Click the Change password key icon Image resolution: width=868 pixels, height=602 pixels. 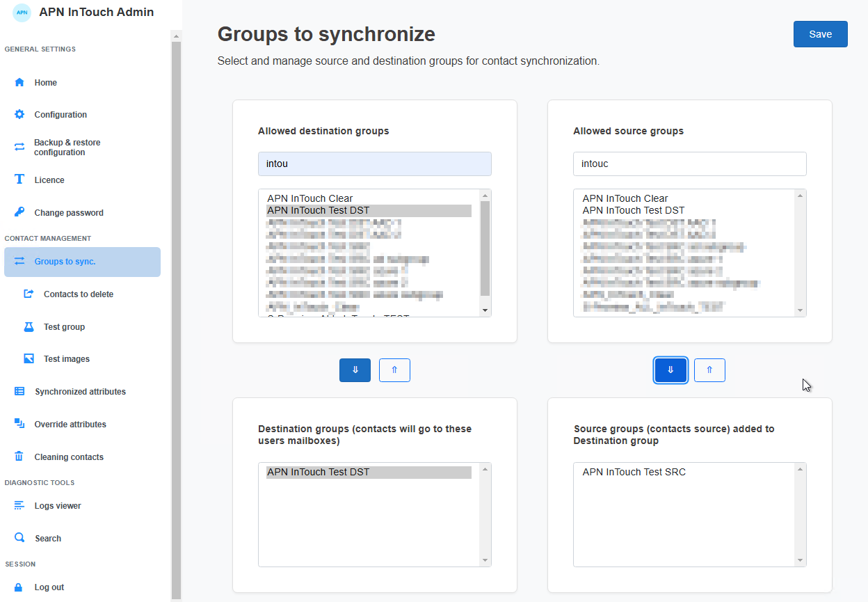(19, 212)
